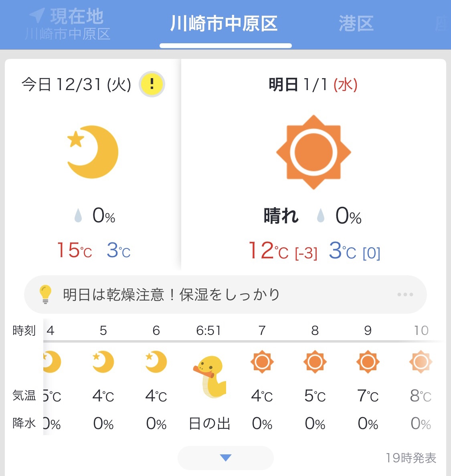Open the 明日は乾燥注意 advice message
Viewport: 451px width, 476px height.
(171, 294)
